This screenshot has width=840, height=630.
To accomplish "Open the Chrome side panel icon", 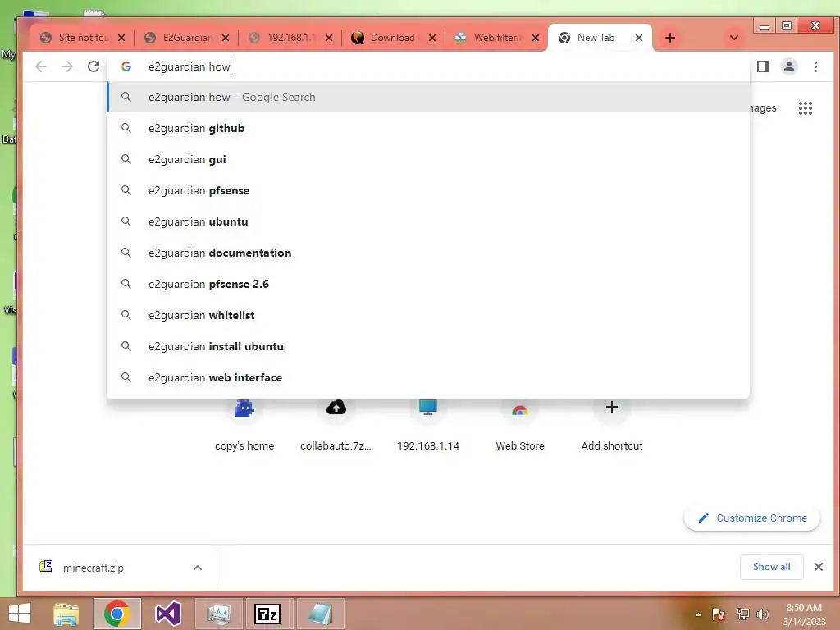I will [x=762, y=66].
